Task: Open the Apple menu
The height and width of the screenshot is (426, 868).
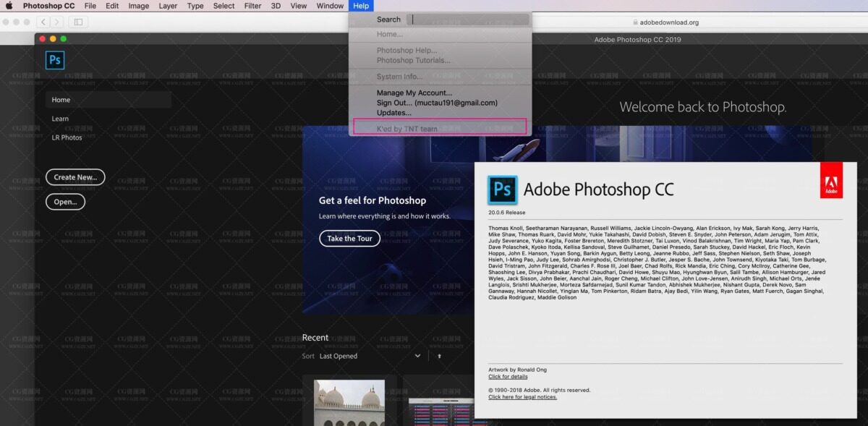Action: pos(9,6)
